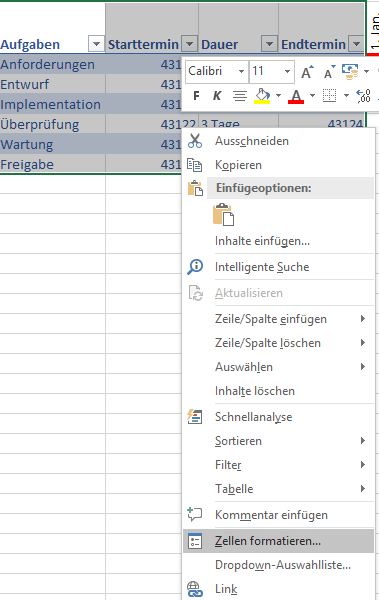Open the font size 11 dropdown
The image size is (379, 600).
[287, 72]
